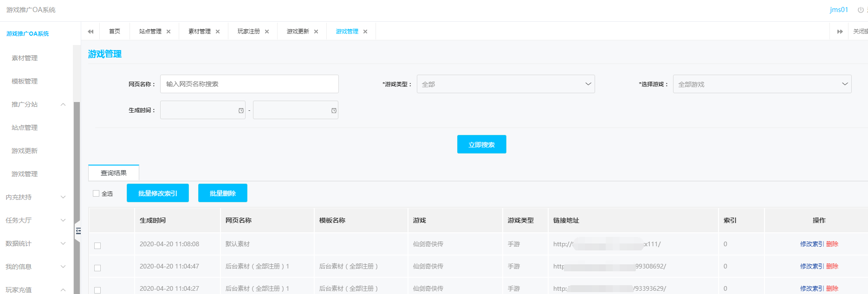Viewport: 868px width, 294px height.
Task: Close the 玩家注册 tab
Action: [x=267, y=32]
